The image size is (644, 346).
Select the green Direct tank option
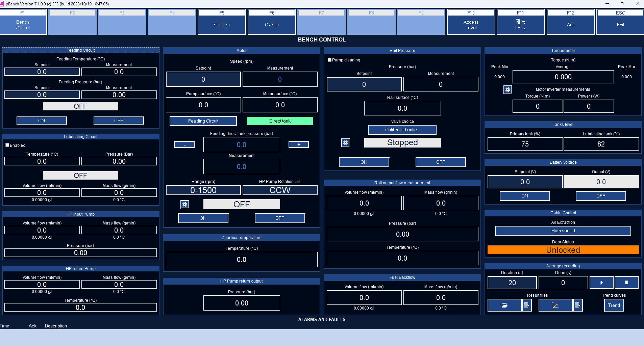[279, 121]
